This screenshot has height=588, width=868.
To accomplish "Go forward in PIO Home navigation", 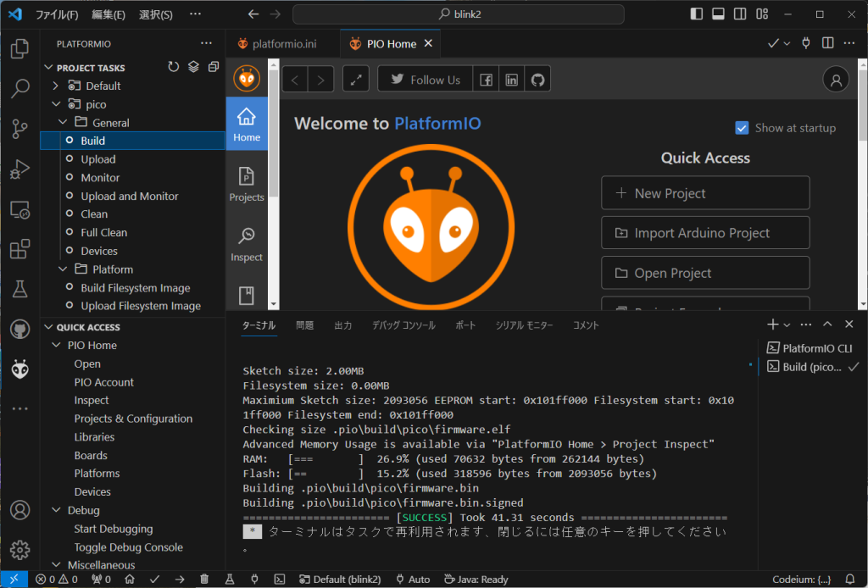I will (321, 80).
